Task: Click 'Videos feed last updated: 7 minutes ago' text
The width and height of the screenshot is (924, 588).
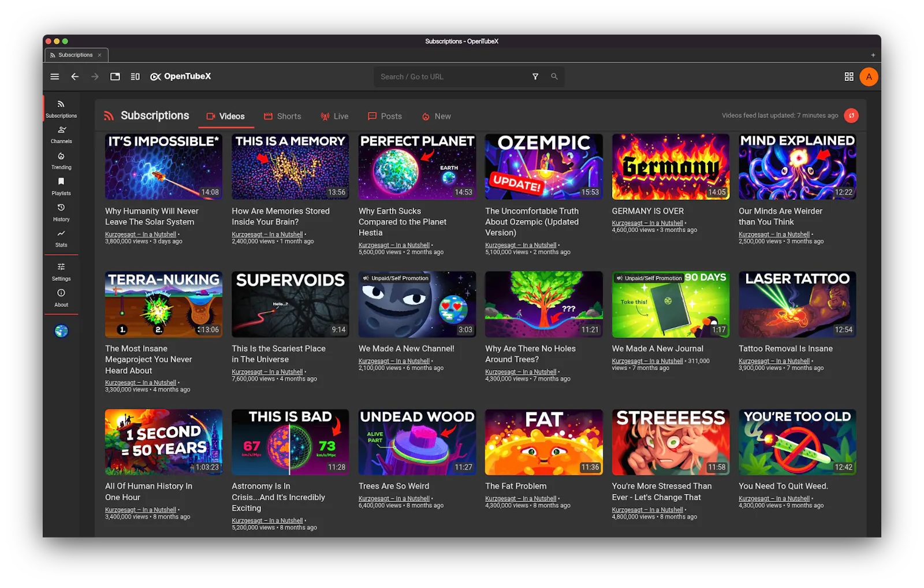Action: 780,116
